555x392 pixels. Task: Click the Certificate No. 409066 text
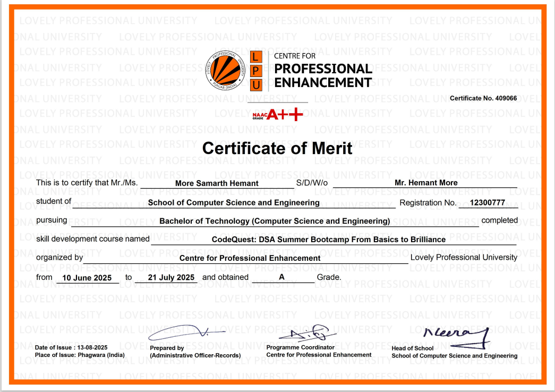click(483, 99)
